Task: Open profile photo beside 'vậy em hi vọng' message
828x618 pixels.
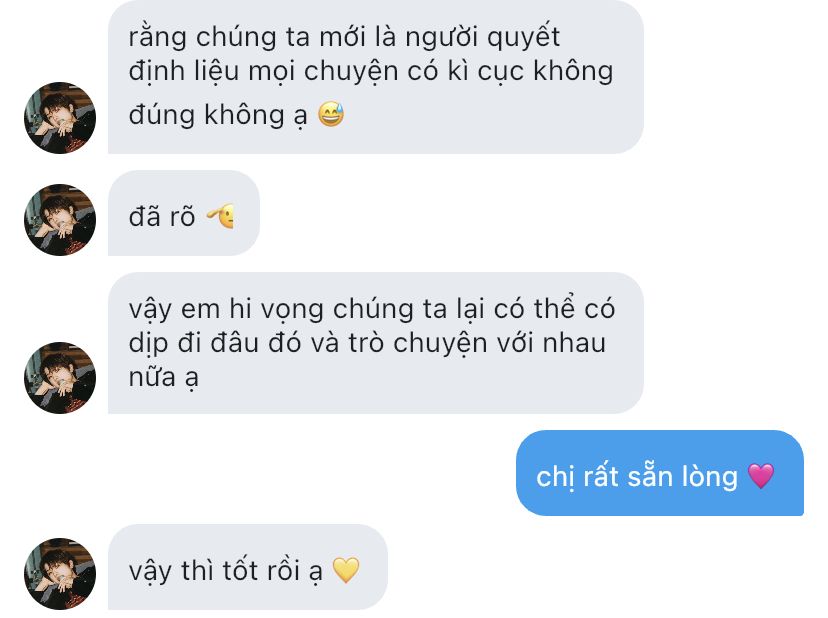Action: [60, 378]
